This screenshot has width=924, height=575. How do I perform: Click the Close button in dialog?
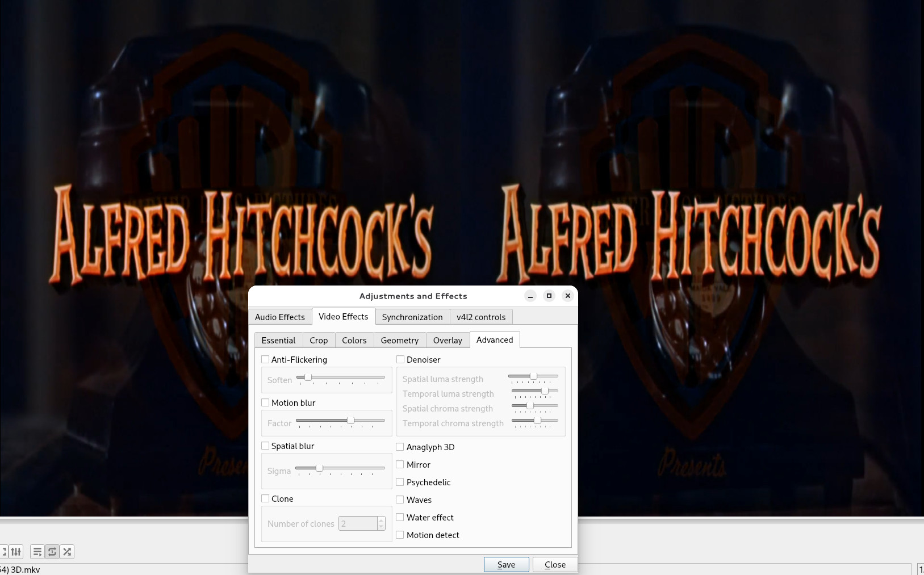[x=555, y=564]
